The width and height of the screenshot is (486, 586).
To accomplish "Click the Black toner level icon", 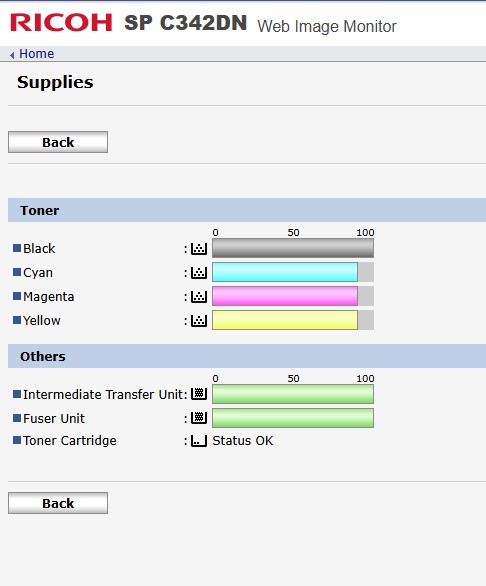I will [x=199, y=249].
